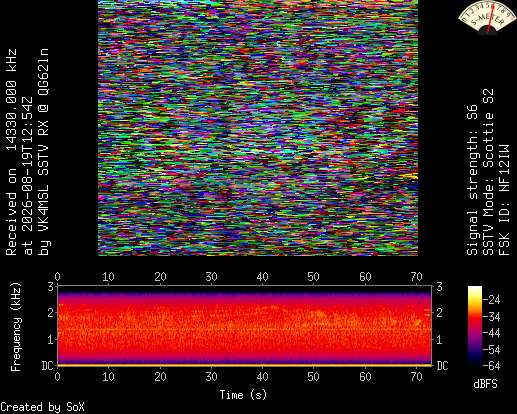The image size is (517, 414).
Task: Click the "SSTV Mode: Scottie S2" text
Action: [x=488, y=172]
